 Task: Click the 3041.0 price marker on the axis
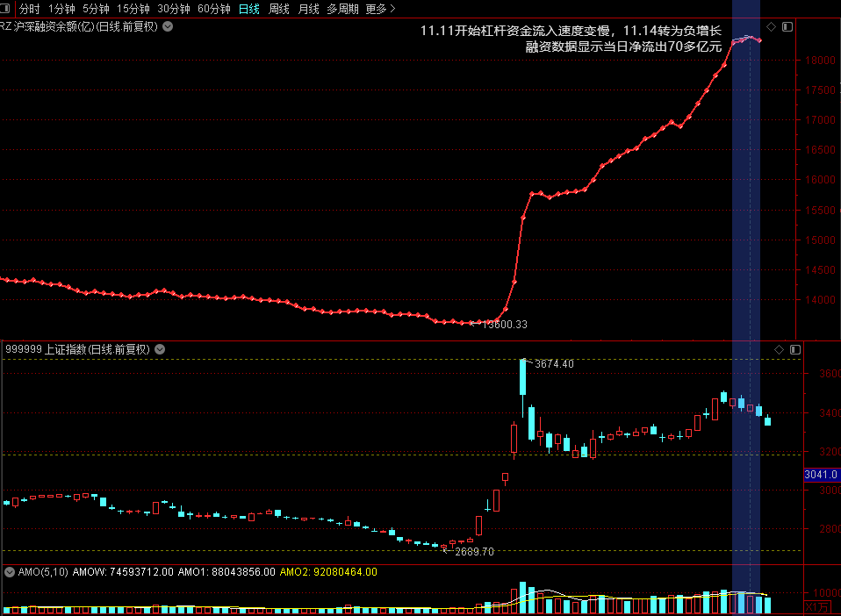(822, 475)
